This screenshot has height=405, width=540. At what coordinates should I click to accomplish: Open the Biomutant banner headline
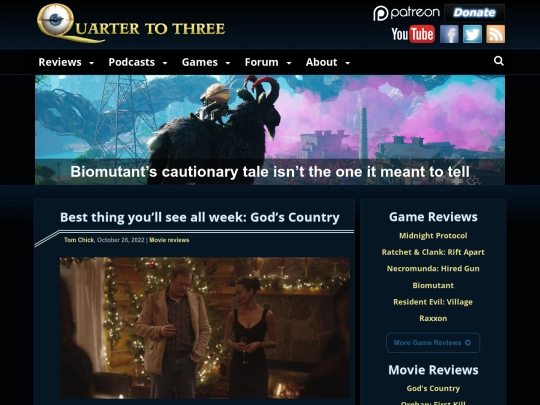pyautogui.click(x=270, y=172)
